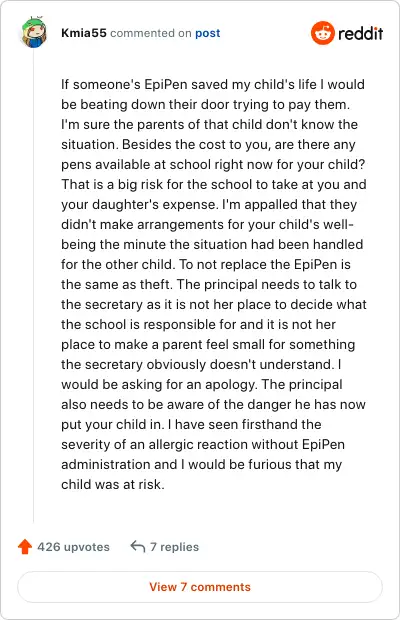The width and height of the screenshot is (400, 620).
Task: Click the 'View 7 comments' button
Action: coord(200,587)
